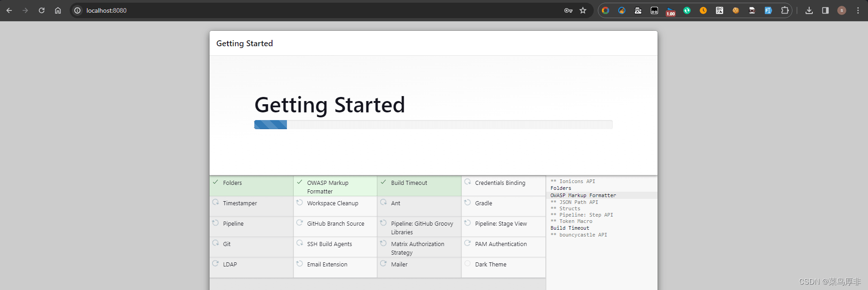
Task: Click the checkmark beside OWASP Markup Formatter
Action: pyautogui.click(x=300, y=182)
